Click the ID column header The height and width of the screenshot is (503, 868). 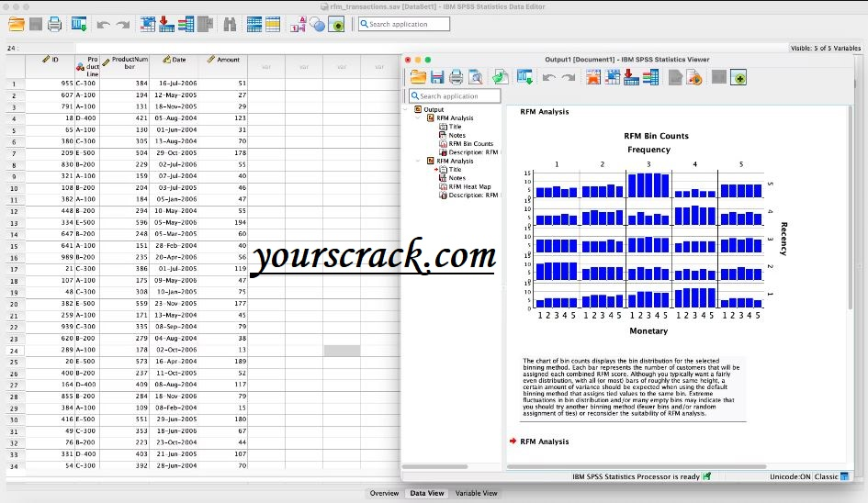pos(50,66)
